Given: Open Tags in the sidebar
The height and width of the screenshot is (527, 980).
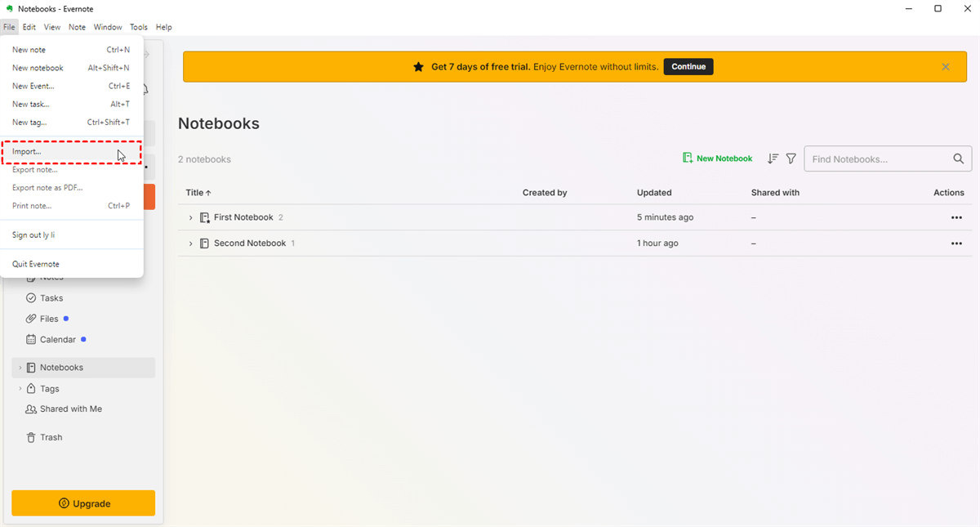Looking at the screenshot, I should (50, 389).
